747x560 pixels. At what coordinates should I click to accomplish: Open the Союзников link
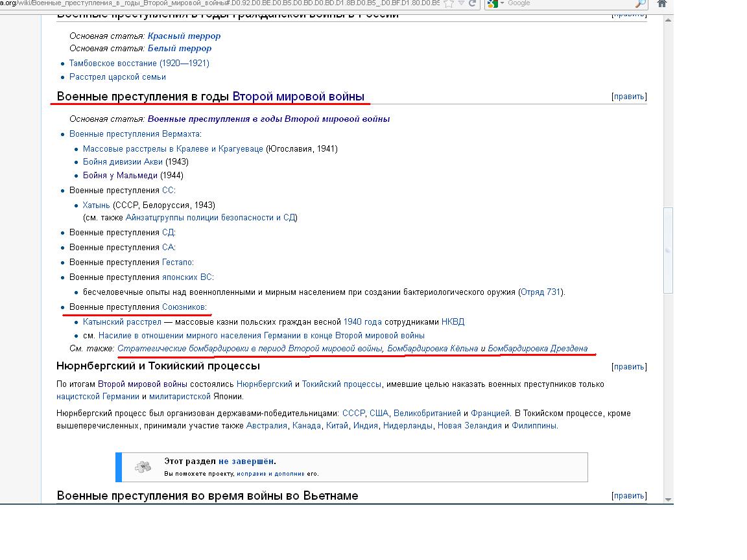point(184,307)
